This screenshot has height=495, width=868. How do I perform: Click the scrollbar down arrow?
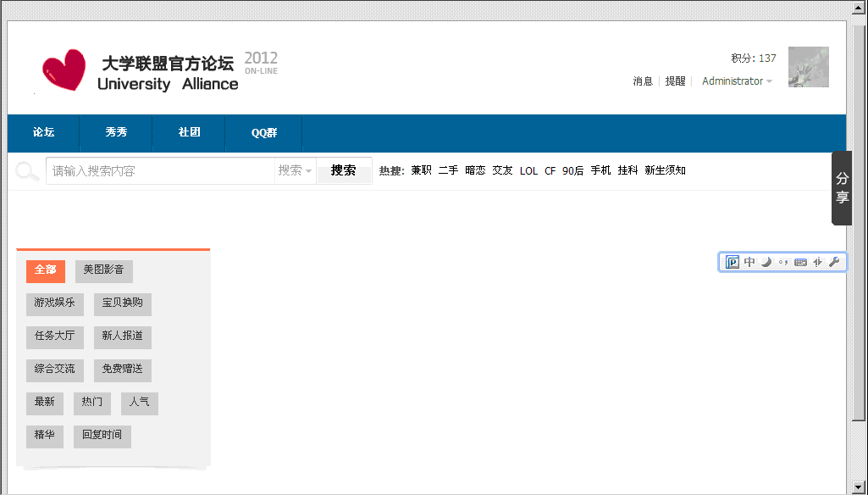pos(858,487)
